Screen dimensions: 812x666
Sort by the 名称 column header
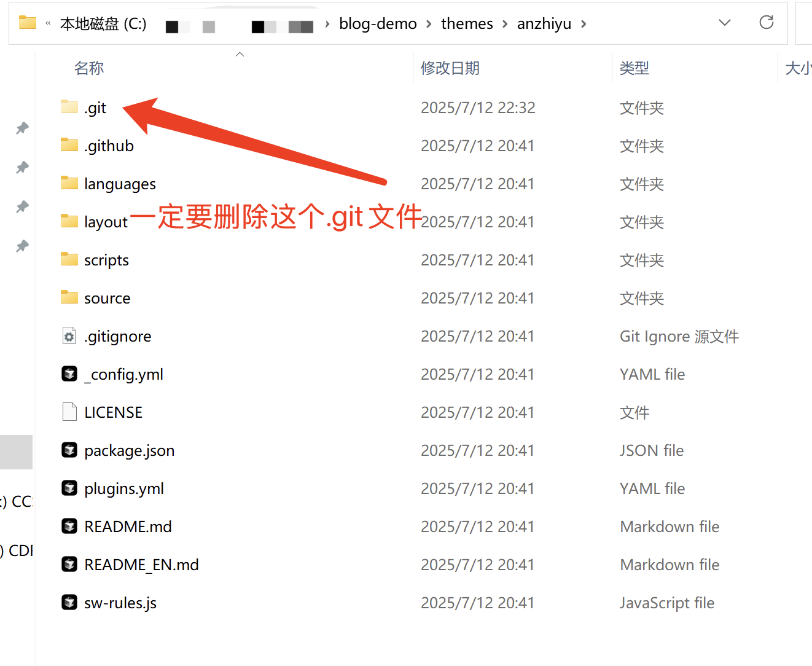tap(89, 68)
